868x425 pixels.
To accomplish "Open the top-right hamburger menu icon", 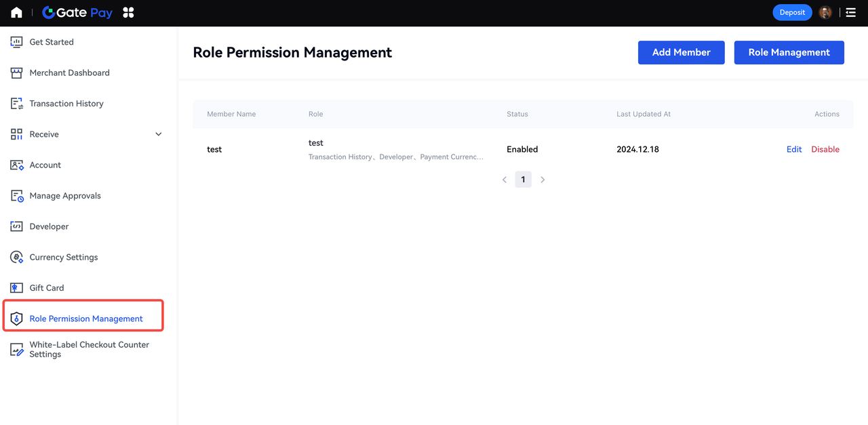I will (850, 12).
